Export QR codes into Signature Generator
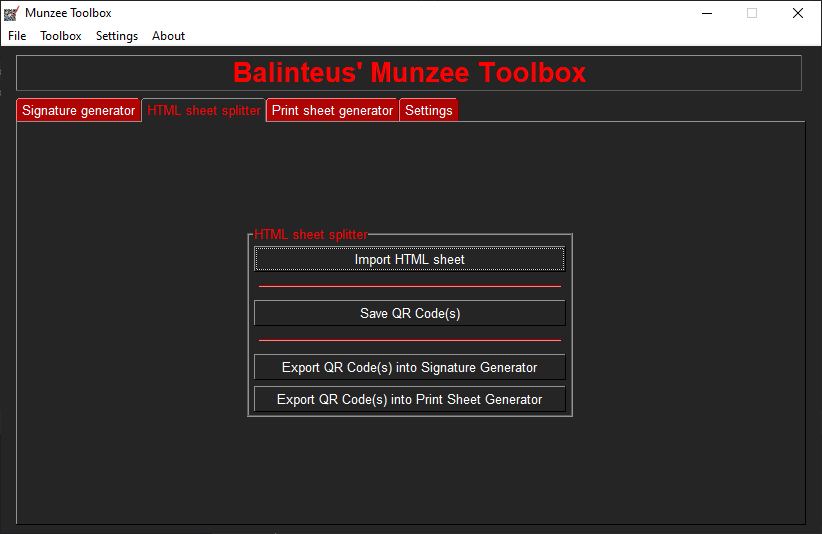822x534 pixels. [x=409, y=367]
